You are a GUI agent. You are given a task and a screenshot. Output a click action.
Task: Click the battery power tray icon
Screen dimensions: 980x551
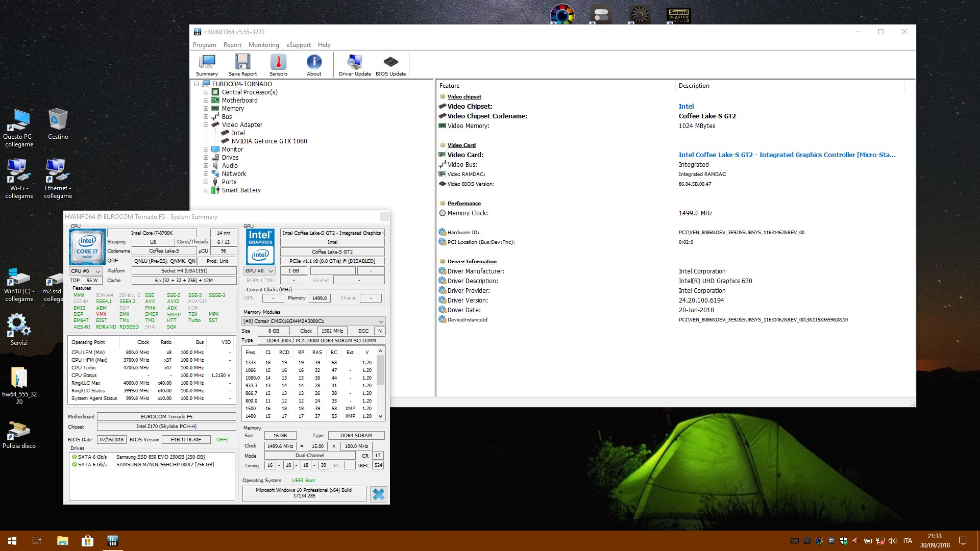[868, 541]
